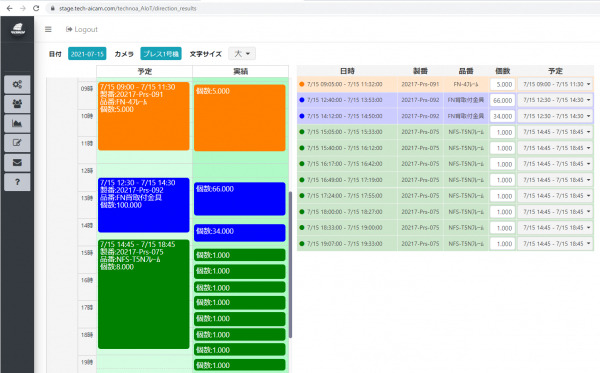The height and width of the screenshot is (373, 600).
Task: Open schedule dropdown in 14:12:00 row
Action: click(555, 116)
